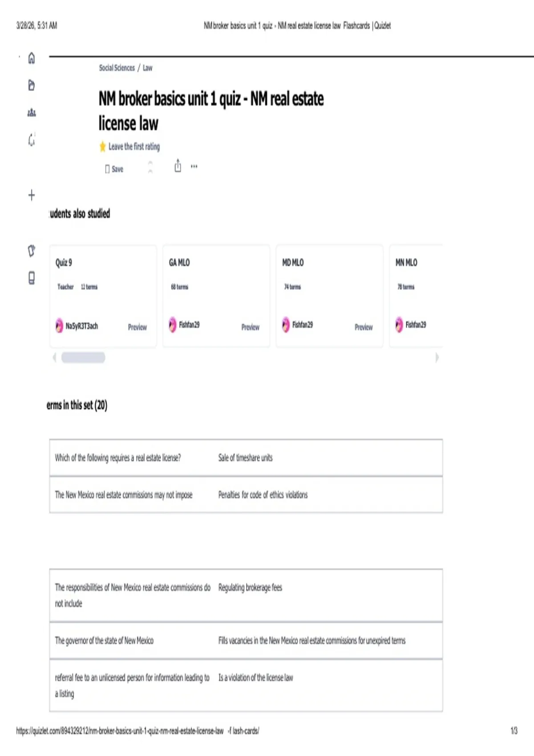Click the horizontal carousel scrollbar thumb

point(83,358)
